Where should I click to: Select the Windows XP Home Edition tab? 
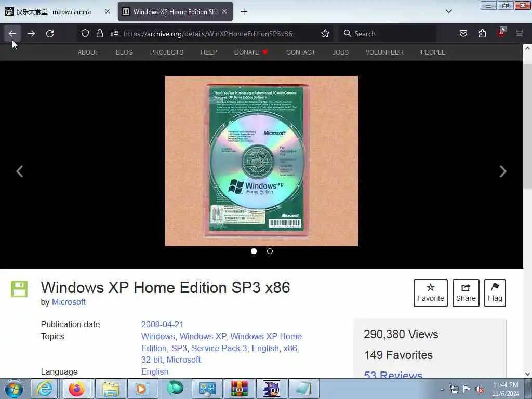pos(175,11)
